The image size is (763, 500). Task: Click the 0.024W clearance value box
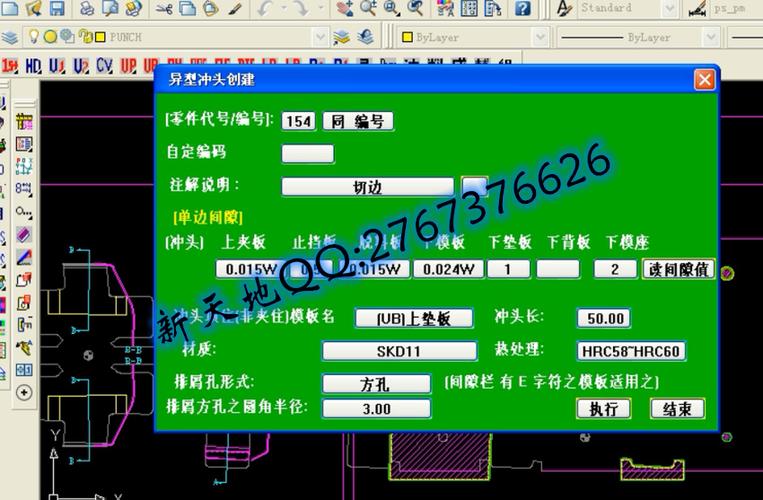[x=448, y=269]
